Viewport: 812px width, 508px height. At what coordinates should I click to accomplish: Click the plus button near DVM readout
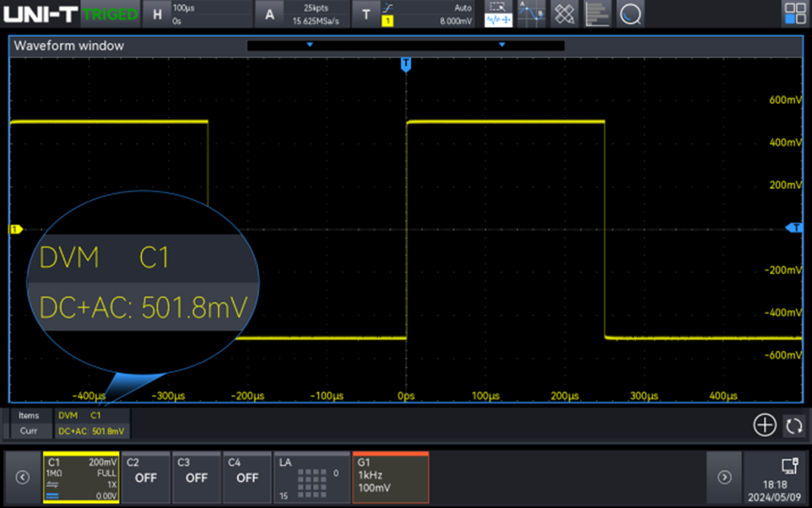point(764,425)
